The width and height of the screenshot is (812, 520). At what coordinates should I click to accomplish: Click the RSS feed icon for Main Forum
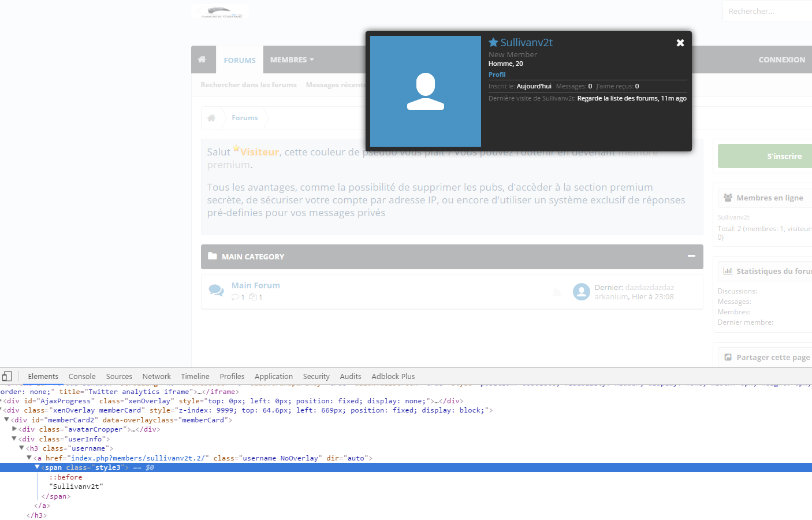(557, 292)
